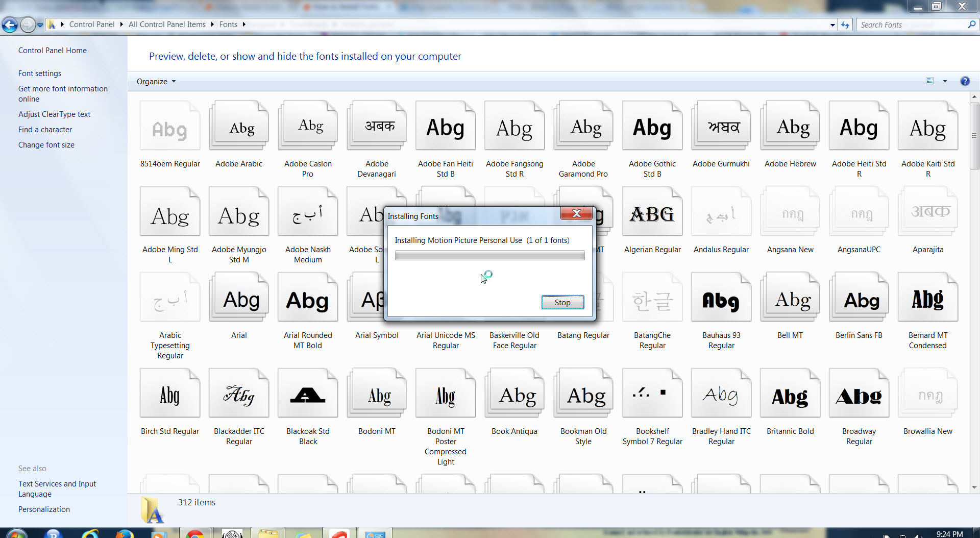This screenshot has width=980, height=538.
Task: Click the Bradley Hand ITC font icon
Action: 721,395
